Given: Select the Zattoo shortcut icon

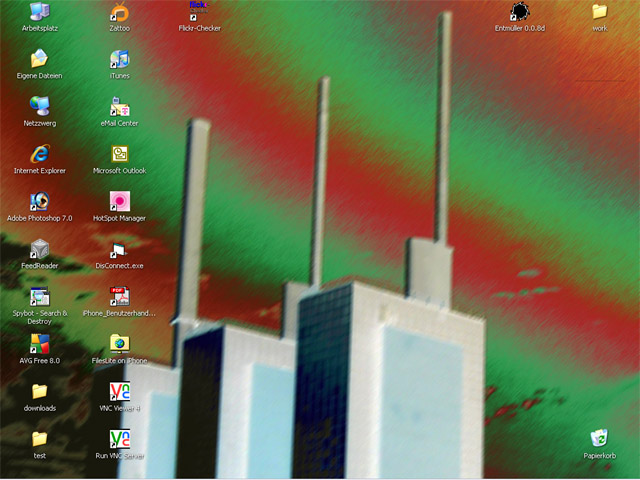Looking at the screenshot, I should (119, 13).
